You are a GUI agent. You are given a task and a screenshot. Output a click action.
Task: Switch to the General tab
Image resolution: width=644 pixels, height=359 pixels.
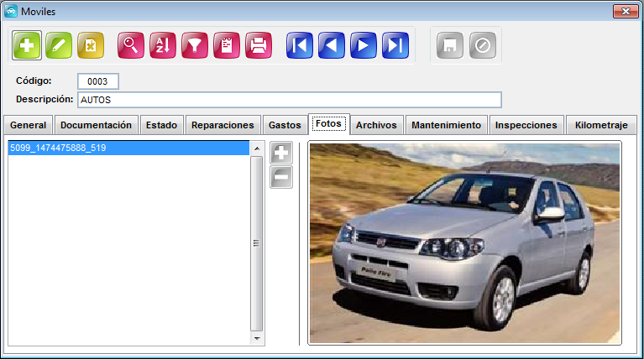coord(28,125)
